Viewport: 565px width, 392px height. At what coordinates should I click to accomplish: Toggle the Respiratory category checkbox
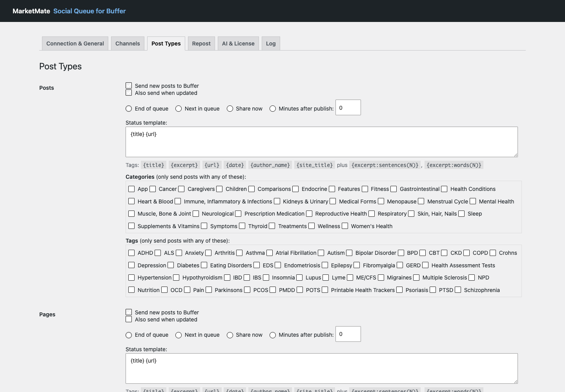click(x=372, y=214)
